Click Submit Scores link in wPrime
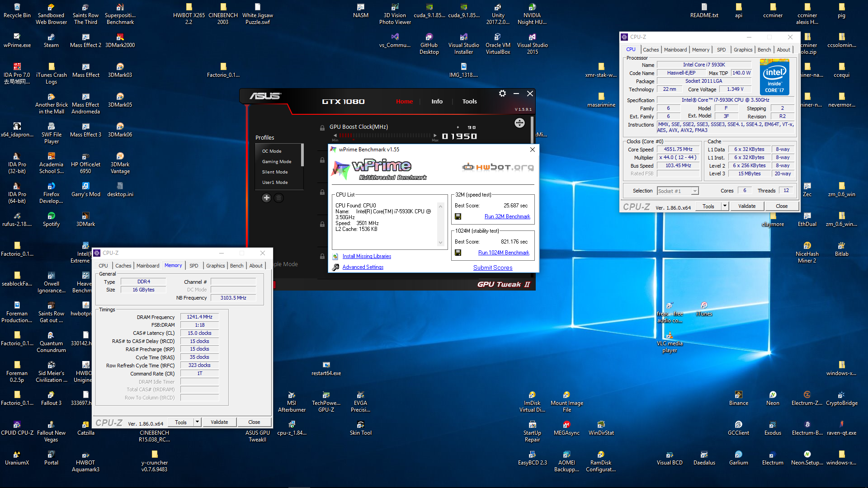This screenshot has width=868, height=488. click(493, 267)
